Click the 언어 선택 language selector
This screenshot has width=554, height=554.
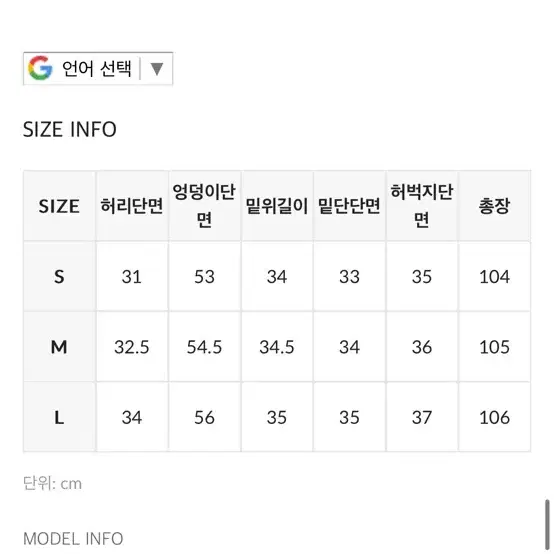[98, 69]
